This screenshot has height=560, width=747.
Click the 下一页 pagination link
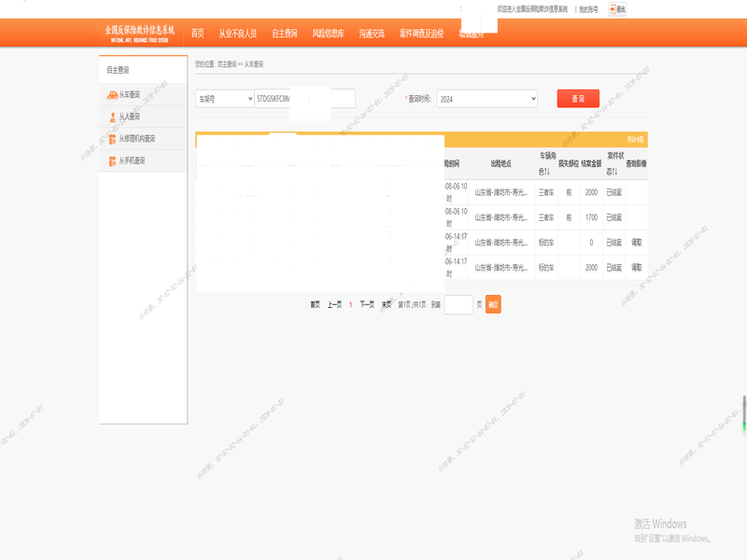pyautogui.click(x=367, y=305)
